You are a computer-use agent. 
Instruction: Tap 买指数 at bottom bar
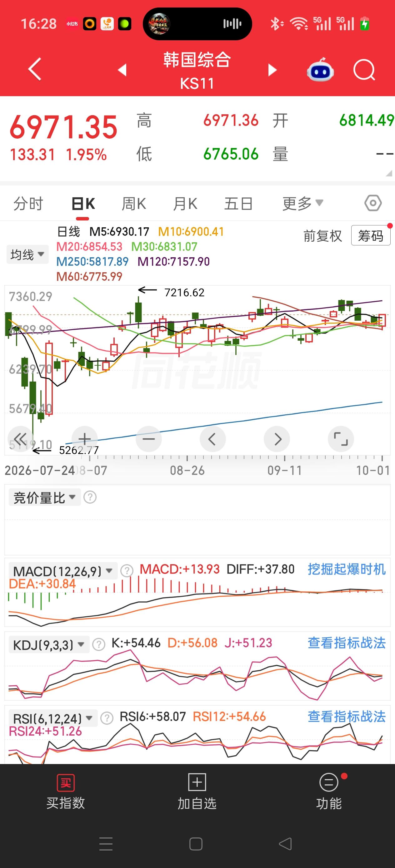pos(66,792)
